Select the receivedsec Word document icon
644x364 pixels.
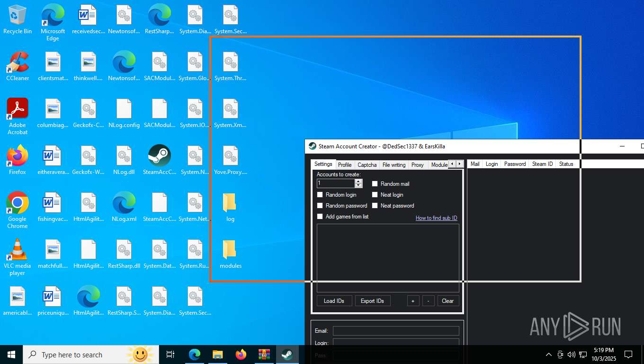(89, 19)
